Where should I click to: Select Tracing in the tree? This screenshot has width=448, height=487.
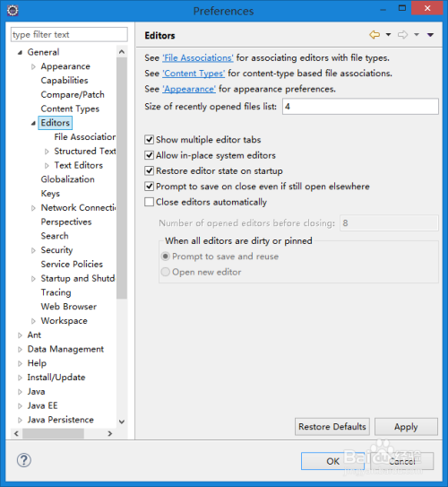coord(56,292)
